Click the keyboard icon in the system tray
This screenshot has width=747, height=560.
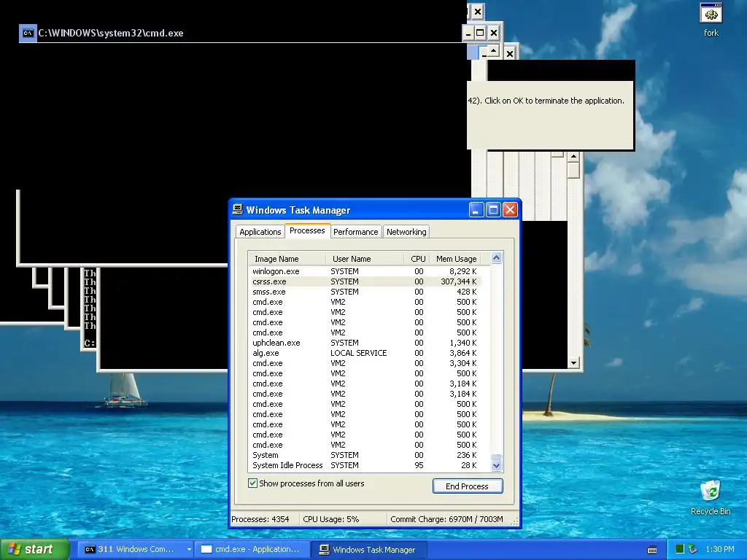coord(652,550)
